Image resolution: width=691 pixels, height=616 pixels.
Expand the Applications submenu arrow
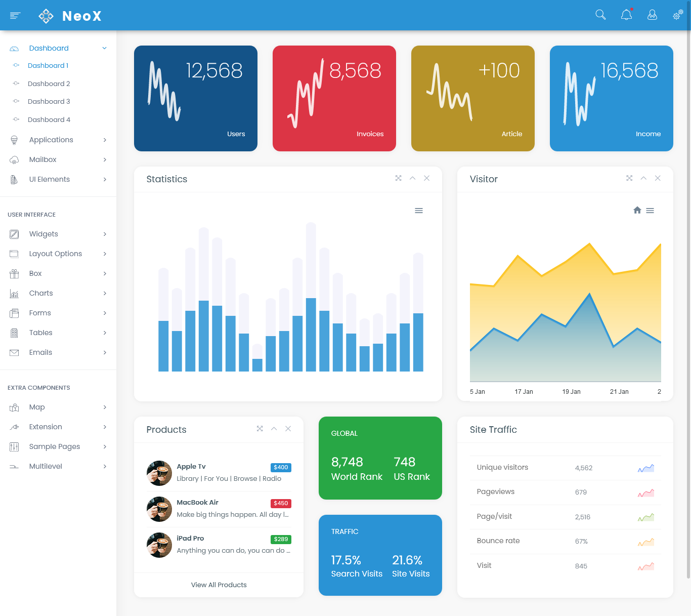[105, 140]
